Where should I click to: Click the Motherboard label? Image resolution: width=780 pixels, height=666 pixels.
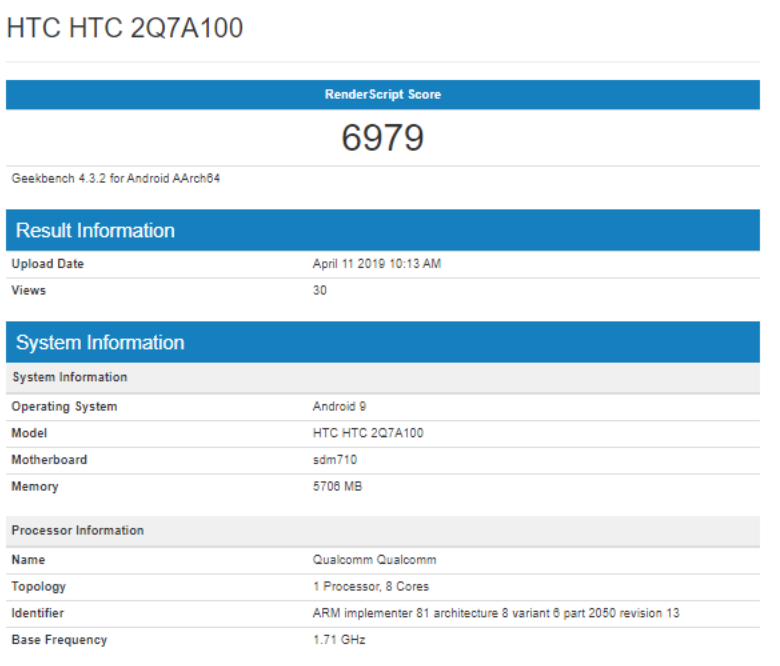point(49,460)
